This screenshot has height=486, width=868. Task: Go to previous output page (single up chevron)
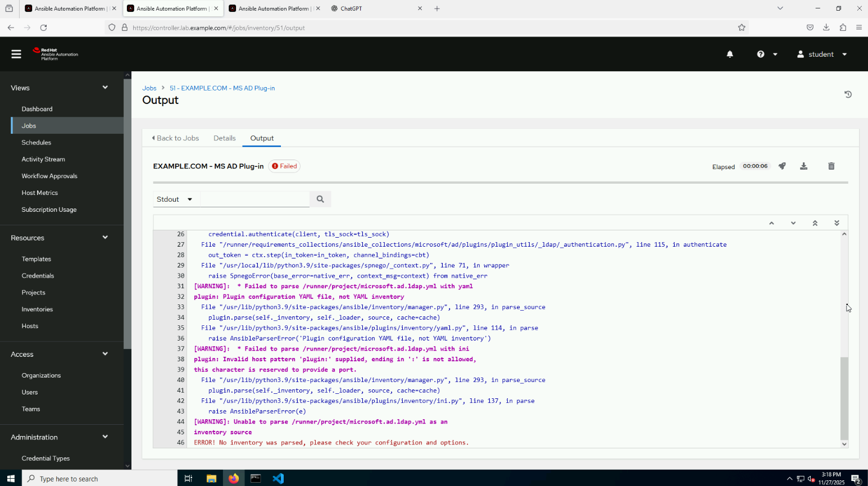click(x=771, y=223)
